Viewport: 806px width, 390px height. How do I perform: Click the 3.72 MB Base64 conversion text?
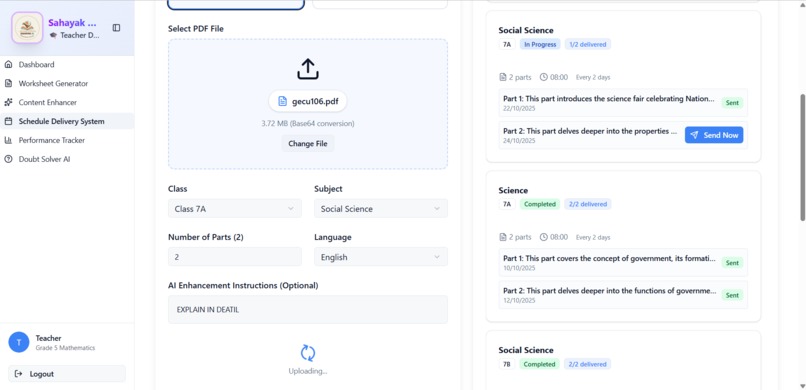click(x=308, y=123)
